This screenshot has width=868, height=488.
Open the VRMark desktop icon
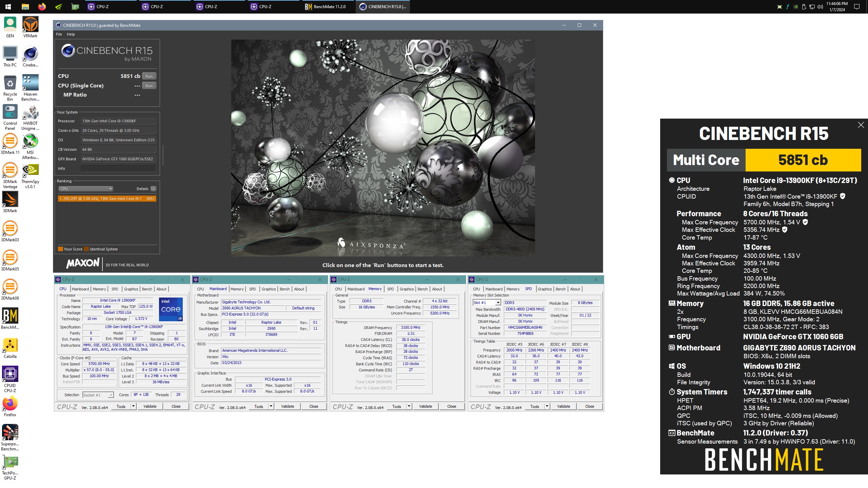pyautogui.click(x=30, y=27)
